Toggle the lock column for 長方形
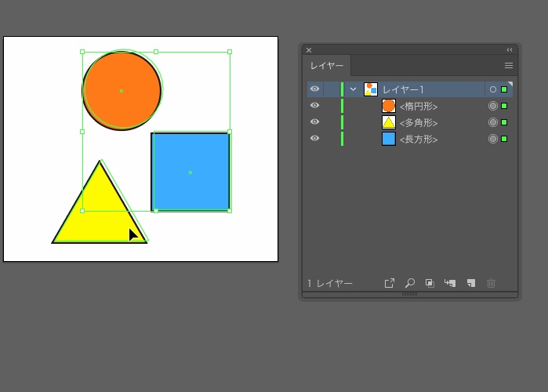The image size is (548, 392). click(332, 139)
